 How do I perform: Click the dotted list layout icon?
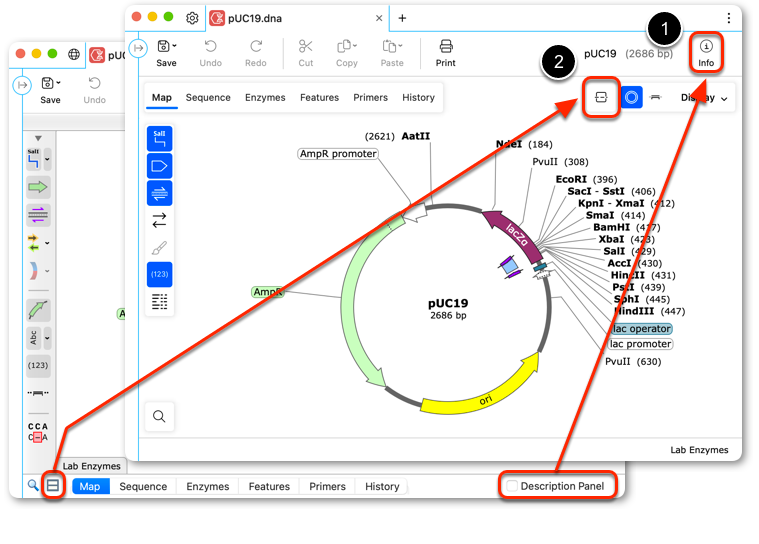pos(159,302)
